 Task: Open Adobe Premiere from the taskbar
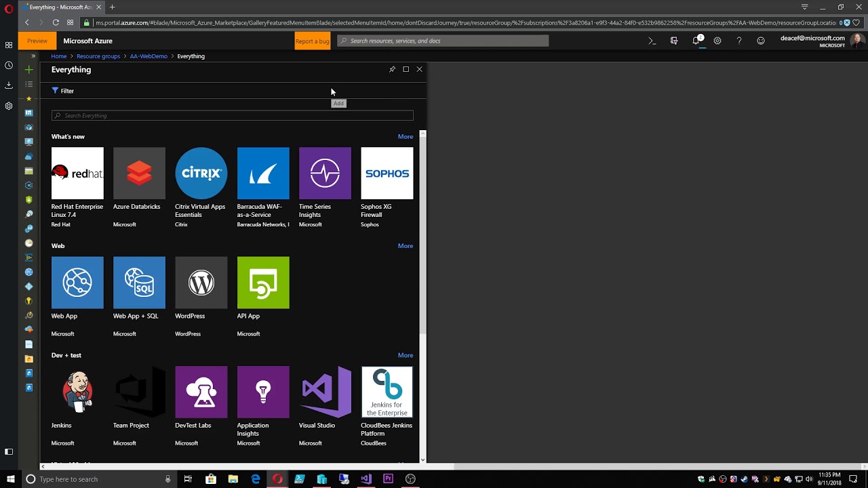click(x=388, y=479)
